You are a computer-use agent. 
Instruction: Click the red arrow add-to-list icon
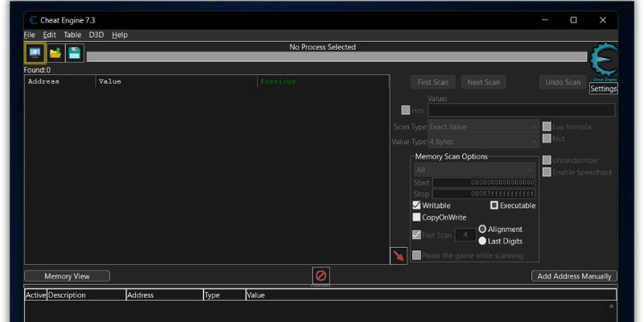(x=398, y=256)
